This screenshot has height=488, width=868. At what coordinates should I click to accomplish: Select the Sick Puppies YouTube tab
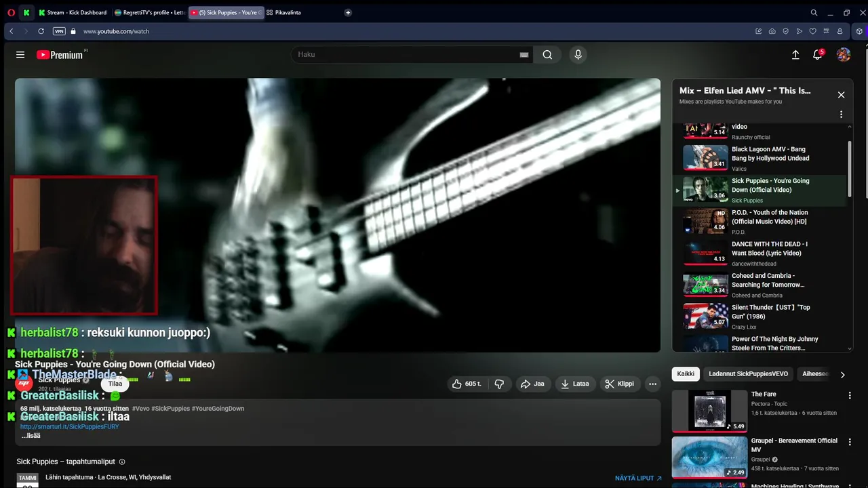pyautogui.click(x=225, y=12)
